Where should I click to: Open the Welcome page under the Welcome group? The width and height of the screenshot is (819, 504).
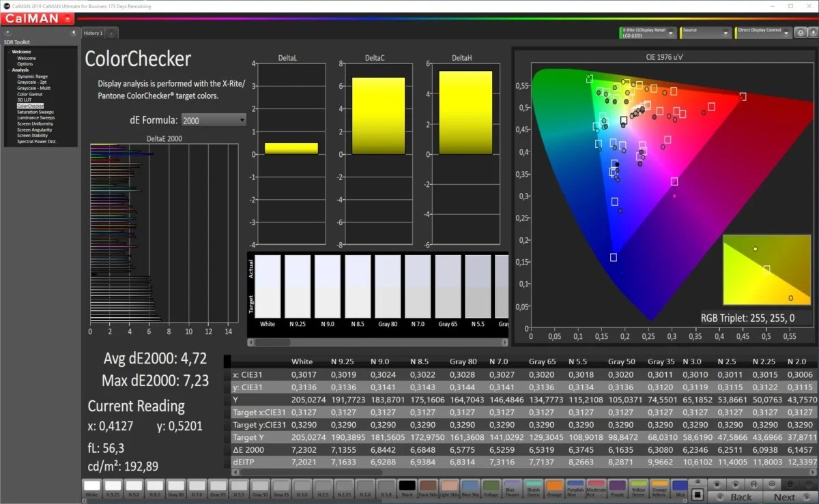[x=26, y=58]
